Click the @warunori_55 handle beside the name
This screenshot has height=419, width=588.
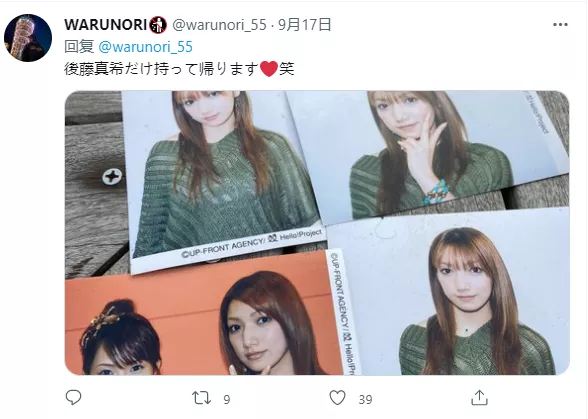[219, 25]
